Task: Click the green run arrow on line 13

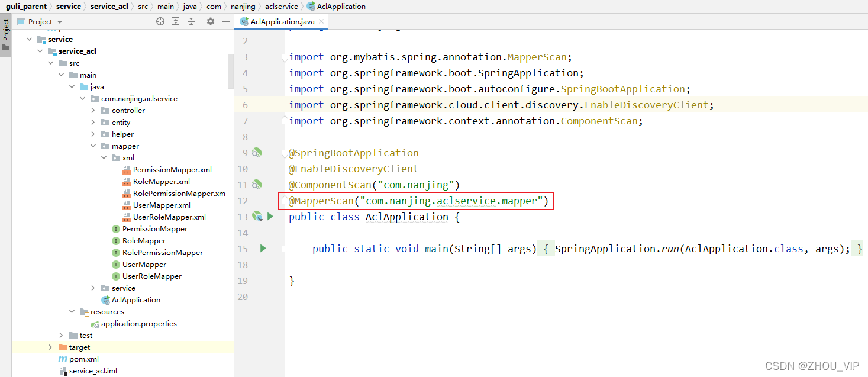Action: tap(270, 217)
